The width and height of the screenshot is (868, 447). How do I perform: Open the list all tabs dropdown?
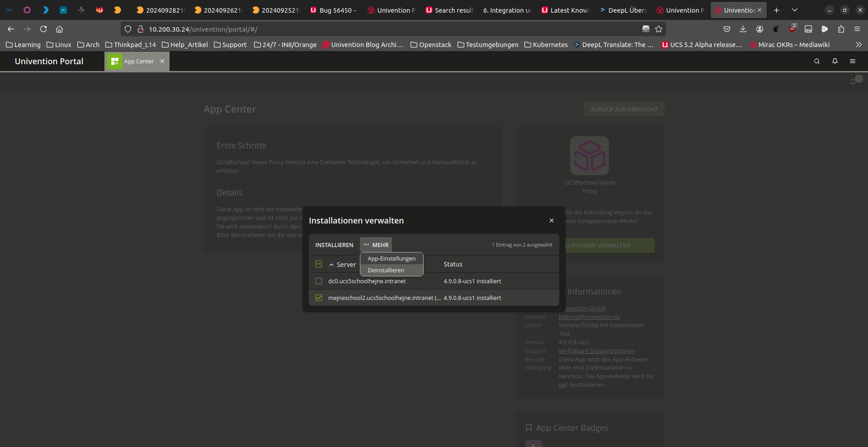coord(795,10)
